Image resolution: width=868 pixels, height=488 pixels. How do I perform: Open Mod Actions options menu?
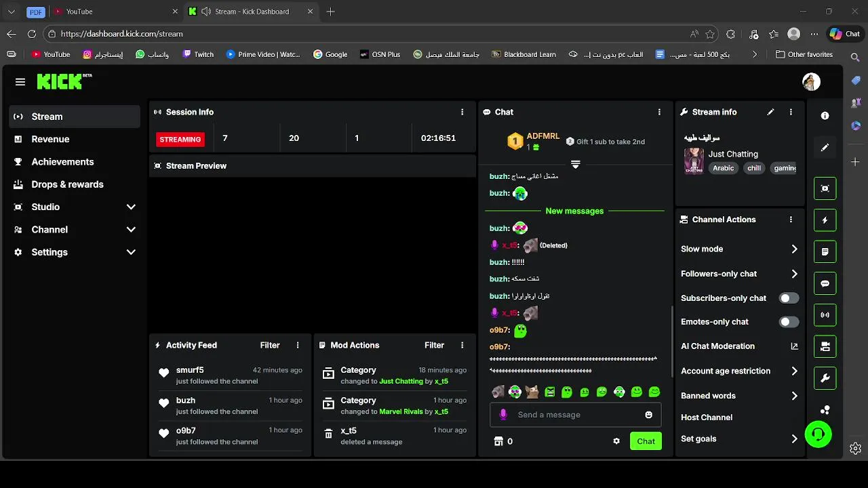[462, 345]
